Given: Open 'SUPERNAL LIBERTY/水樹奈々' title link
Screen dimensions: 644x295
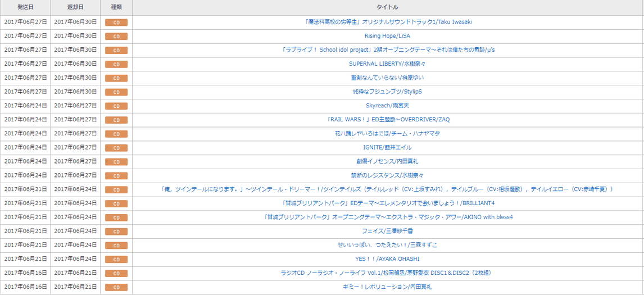Looking at the screenshot, I should (x=387, y=63).
